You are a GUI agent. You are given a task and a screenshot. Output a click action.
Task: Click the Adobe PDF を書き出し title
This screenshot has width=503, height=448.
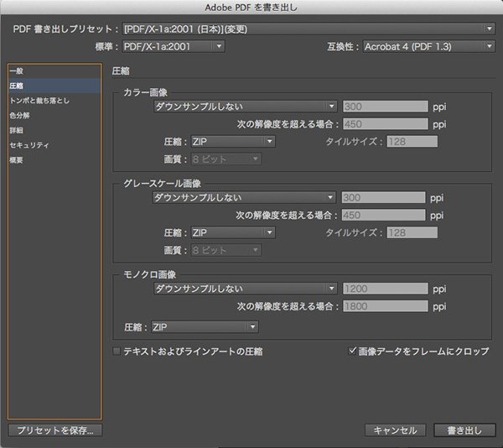[x=251, y=8]
